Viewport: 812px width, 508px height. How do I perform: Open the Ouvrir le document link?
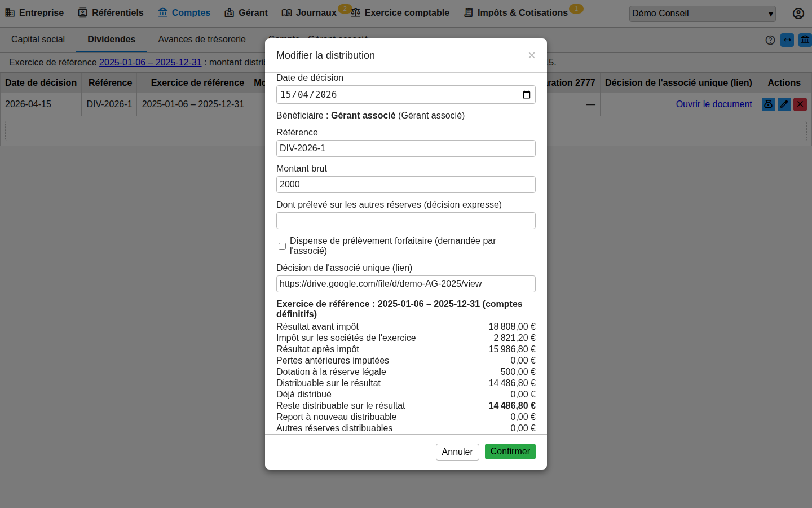click(x=714, y=104)
